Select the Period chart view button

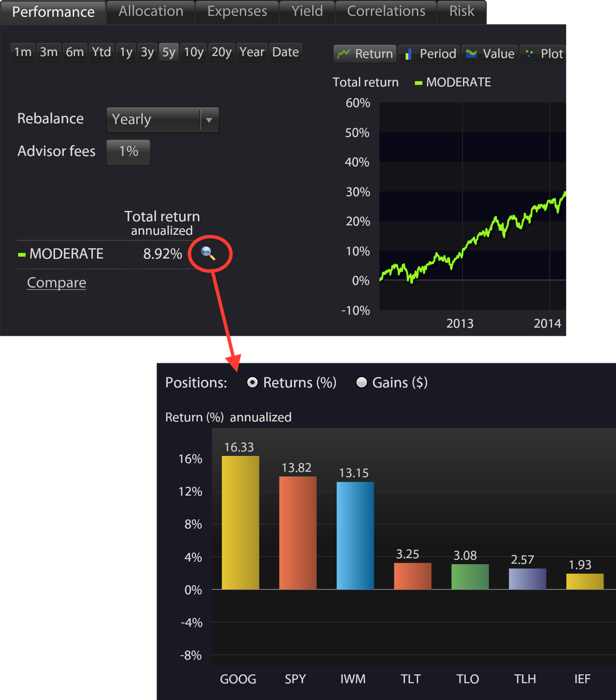(430, 54)
